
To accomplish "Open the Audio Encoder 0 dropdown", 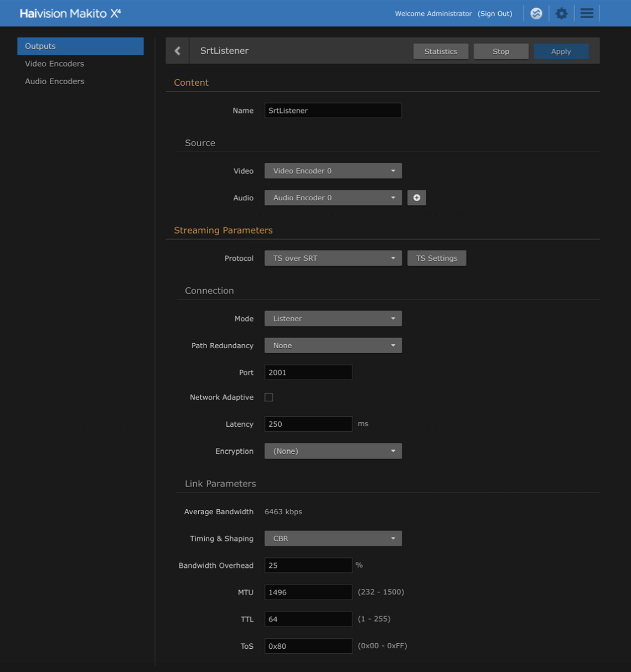I will pos(333,198).
